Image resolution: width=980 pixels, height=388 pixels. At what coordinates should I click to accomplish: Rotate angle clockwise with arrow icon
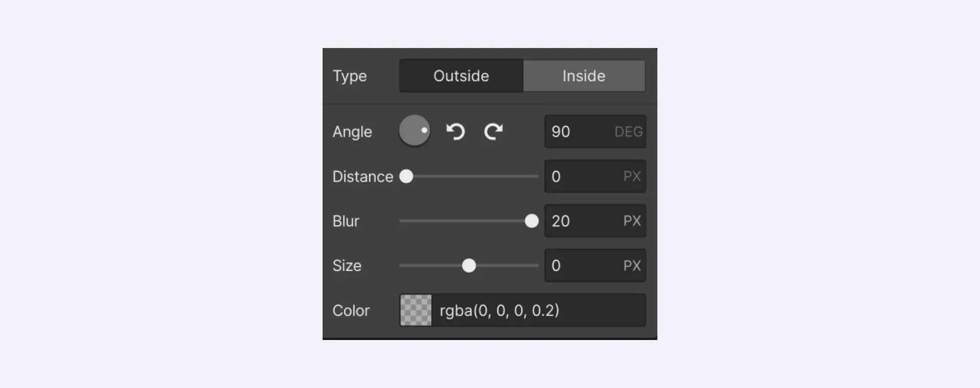[x=494, y=132]
